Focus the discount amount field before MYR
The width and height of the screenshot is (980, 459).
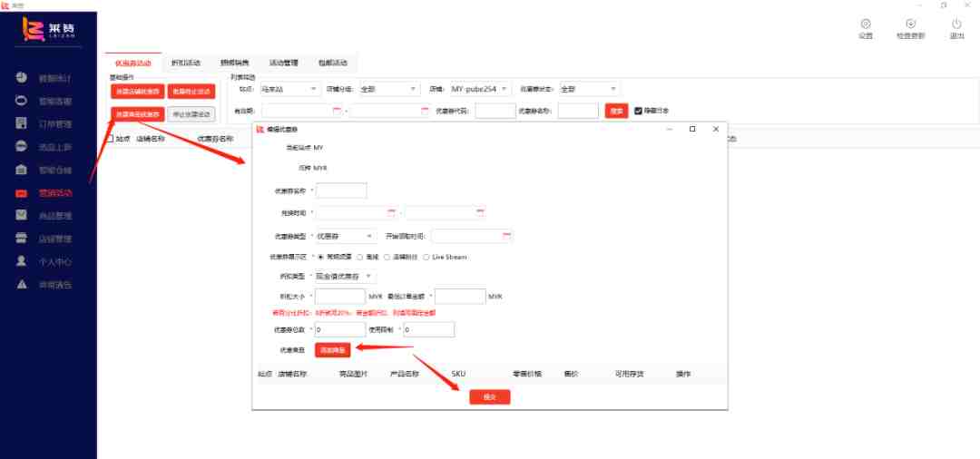pyautogui.click(x=340, y=297)
